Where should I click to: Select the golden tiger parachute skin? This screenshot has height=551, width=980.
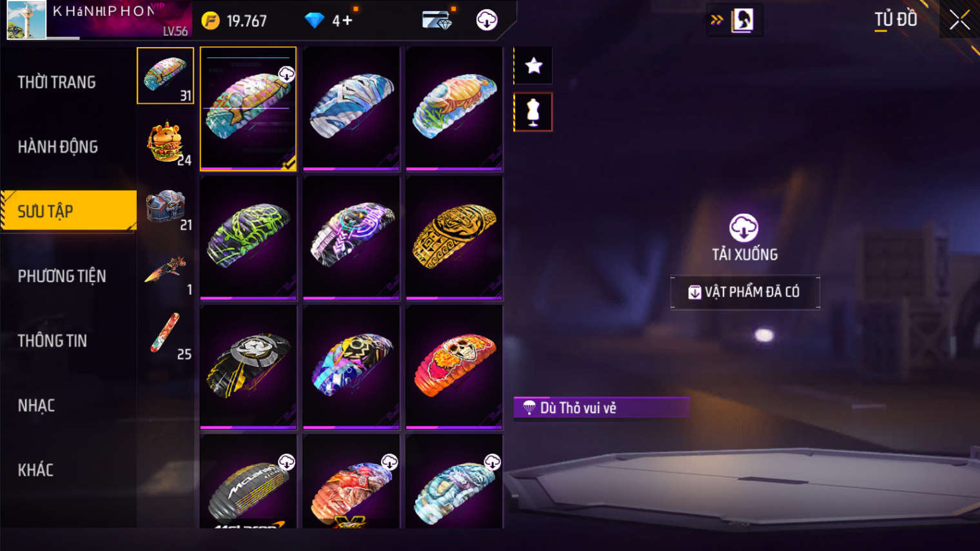pyautogui.click(x=454, y=238)
